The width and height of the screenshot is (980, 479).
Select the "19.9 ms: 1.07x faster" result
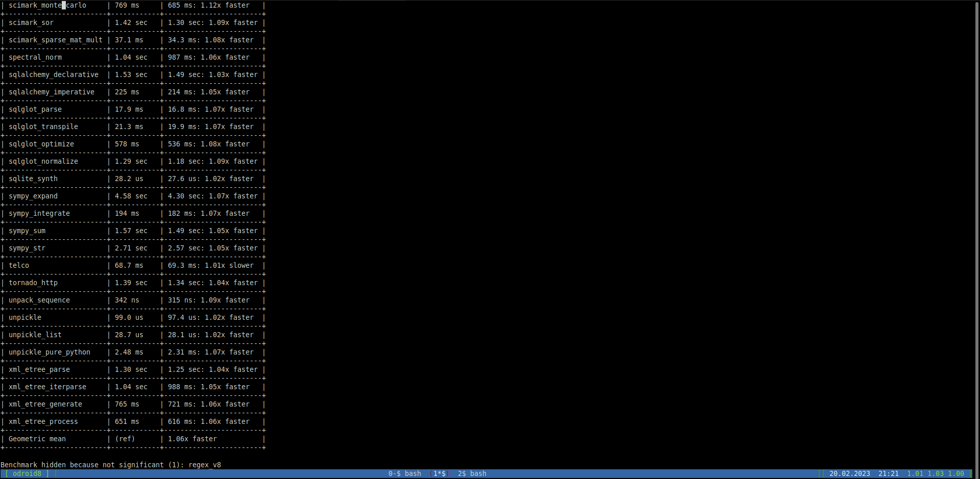click(211, 127)
